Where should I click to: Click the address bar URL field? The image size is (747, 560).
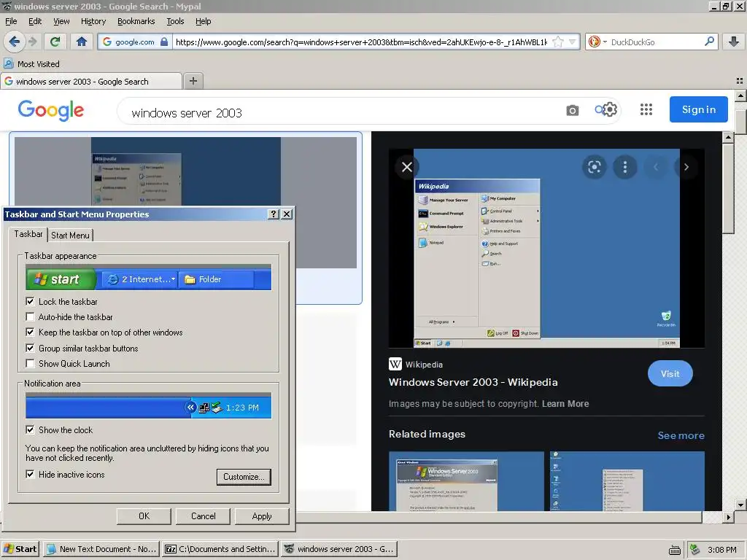click(x=361, y=42)
